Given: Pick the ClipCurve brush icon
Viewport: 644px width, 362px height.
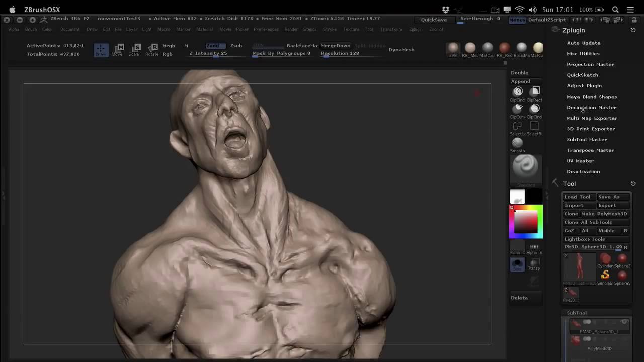Looking at the screenshot, I should (x=518, y=109).
